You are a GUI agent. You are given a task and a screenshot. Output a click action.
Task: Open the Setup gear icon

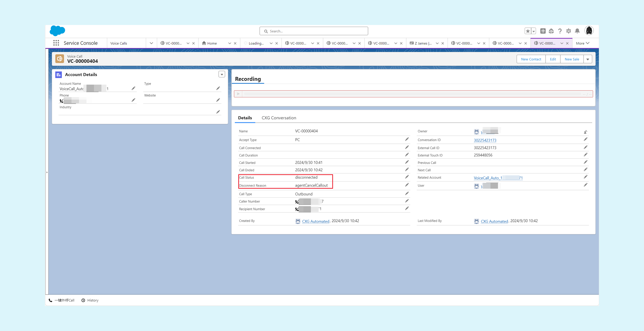(x=568, y=31)
